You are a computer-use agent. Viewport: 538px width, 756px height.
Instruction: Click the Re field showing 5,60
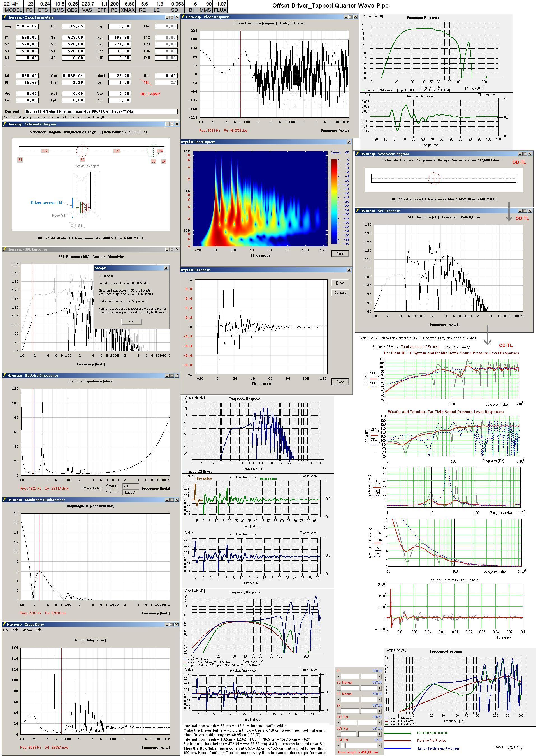[166, 76]
